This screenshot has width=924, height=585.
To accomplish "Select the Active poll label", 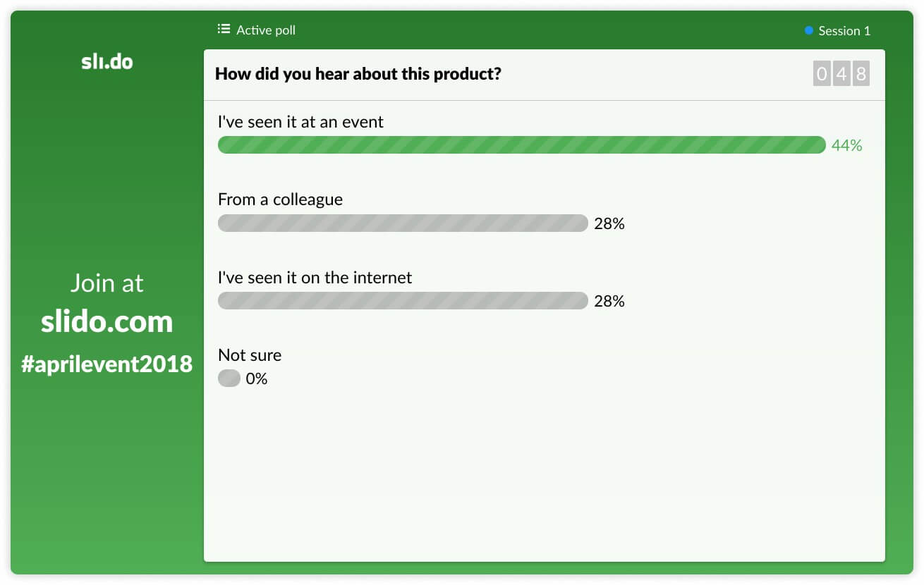I will coord(266,30).
